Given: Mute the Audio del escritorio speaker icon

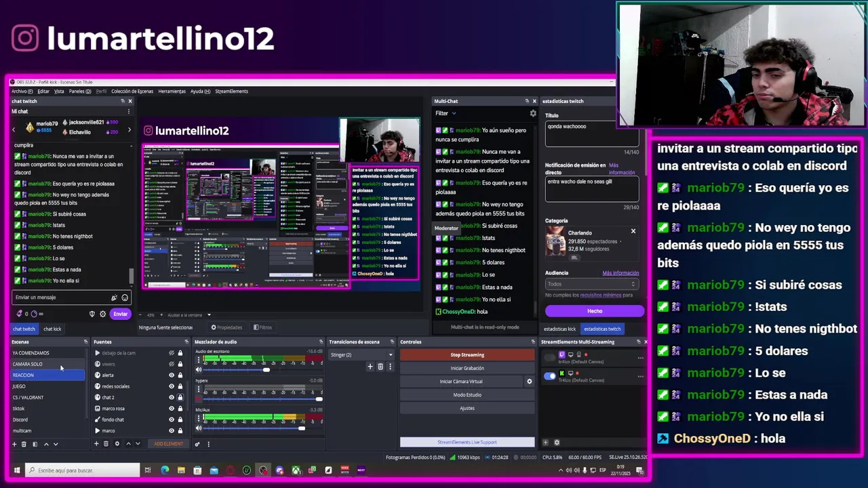Looking at the screenshot, I should [x=199, y=369].
